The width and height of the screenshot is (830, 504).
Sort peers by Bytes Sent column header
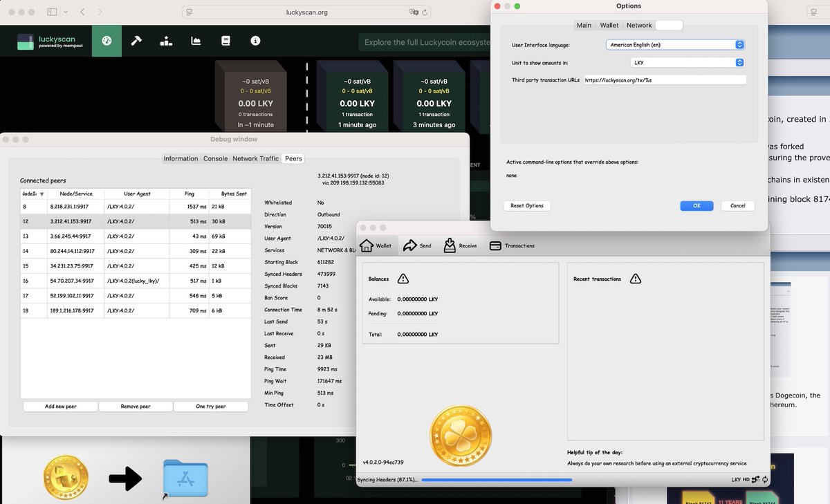point(230,194)
